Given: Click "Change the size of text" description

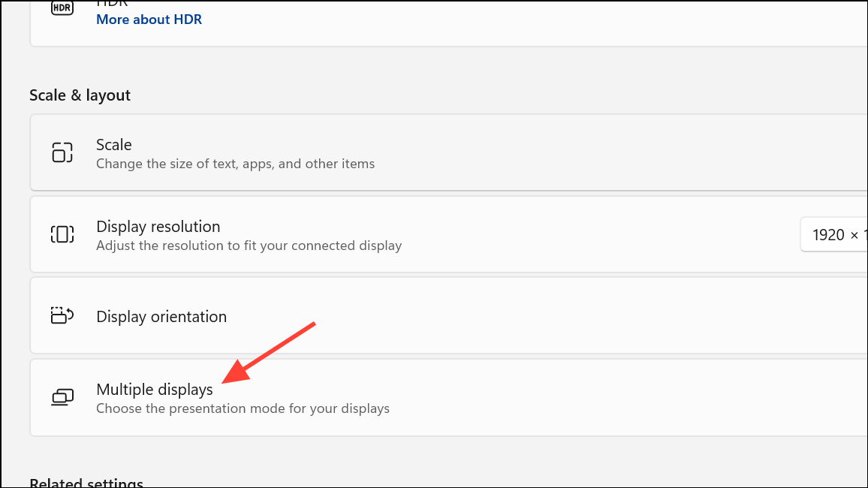Looking at the screenshot, I should 235,164.
